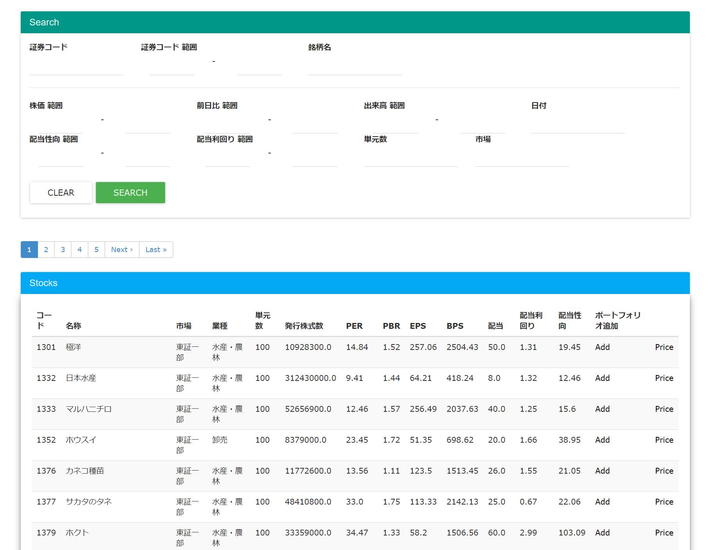This screenshot has height=550, width=720.
Task: Click the stock name 極洋
Action: (73, 347)
